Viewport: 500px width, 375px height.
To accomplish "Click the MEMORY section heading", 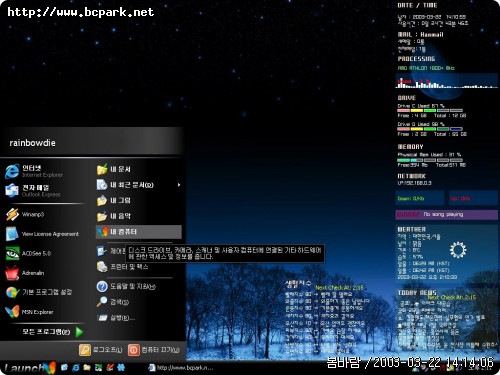I will pos(410,147).
